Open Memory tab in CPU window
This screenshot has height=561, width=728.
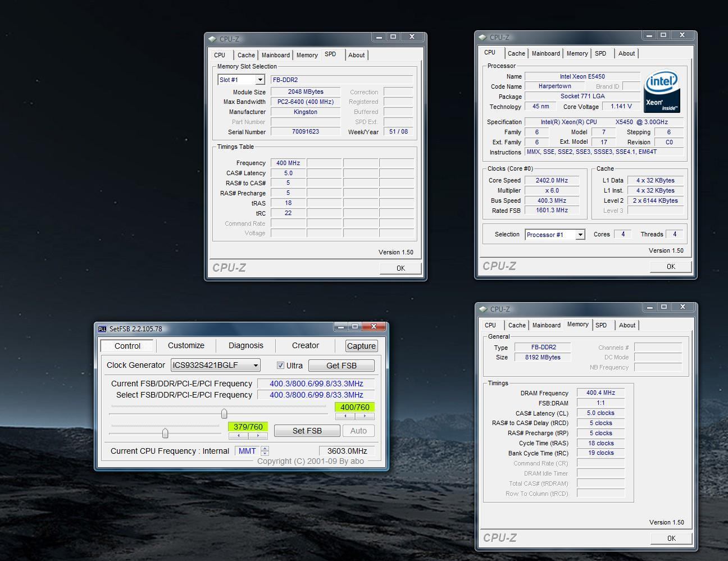[x=577, y=53]
